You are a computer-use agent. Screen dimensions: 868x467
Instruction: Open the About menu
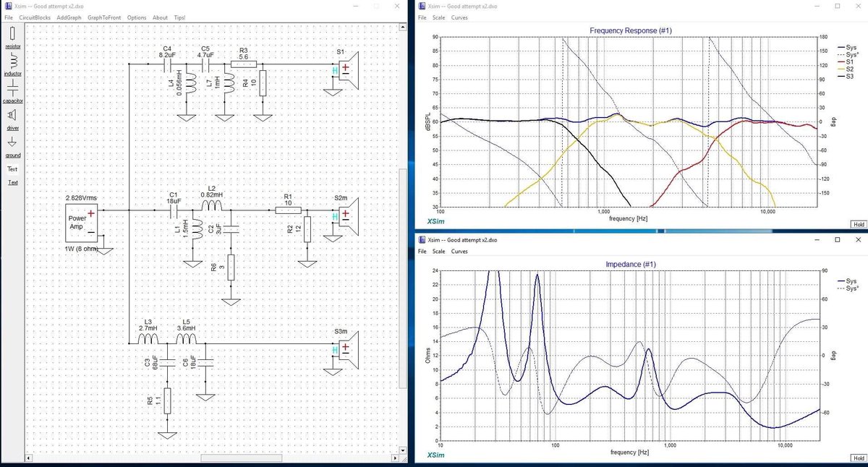click(160, 17)
